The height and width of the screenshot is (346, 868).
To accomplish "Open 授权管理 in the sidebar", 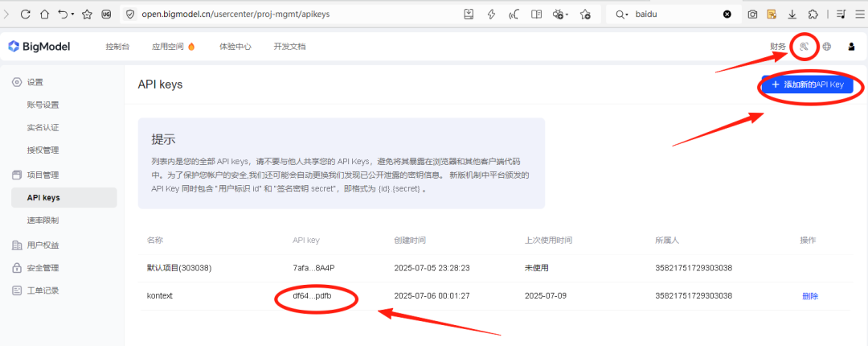I will pyautogui.click(x=43, y=150).
